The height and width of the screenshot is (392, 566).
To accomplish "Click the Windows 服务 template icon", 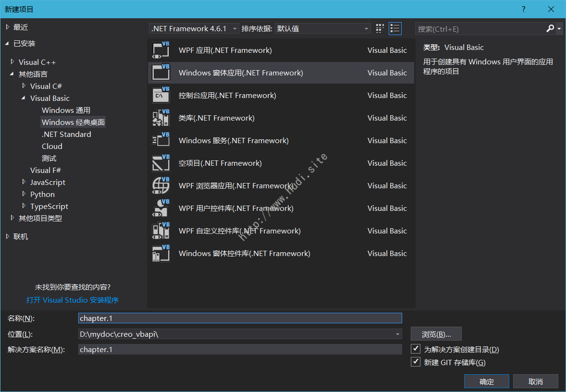I will pos(160,140).
